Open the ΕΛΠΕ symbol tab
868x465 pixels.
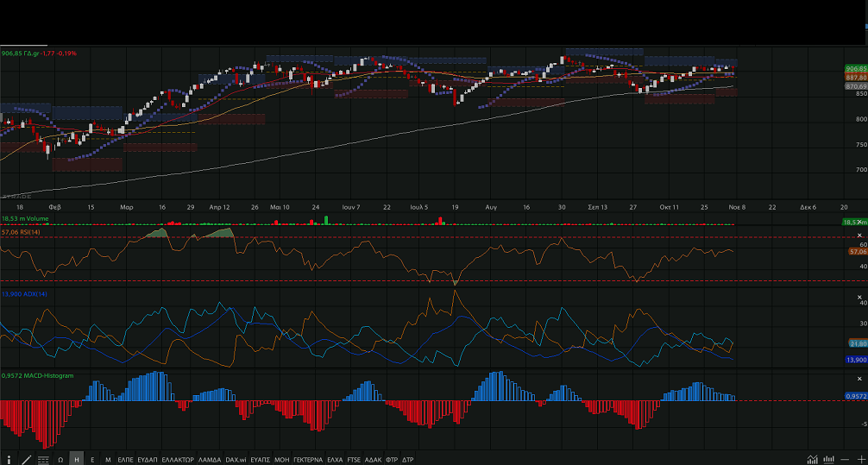[125, 459]
